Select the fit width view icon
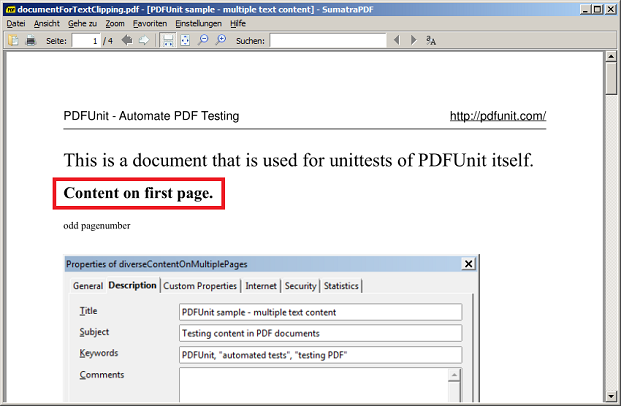This screenshot has width=621, height=406. (x=168, y=40)
